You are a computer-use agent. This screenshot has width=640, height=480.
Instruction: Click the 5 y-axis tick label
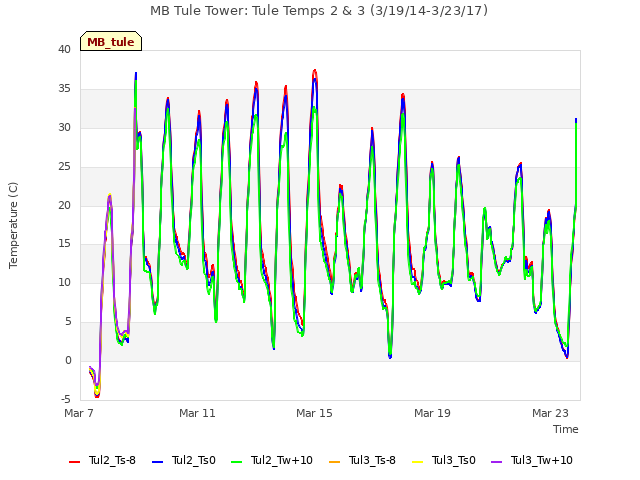(68, 322)
